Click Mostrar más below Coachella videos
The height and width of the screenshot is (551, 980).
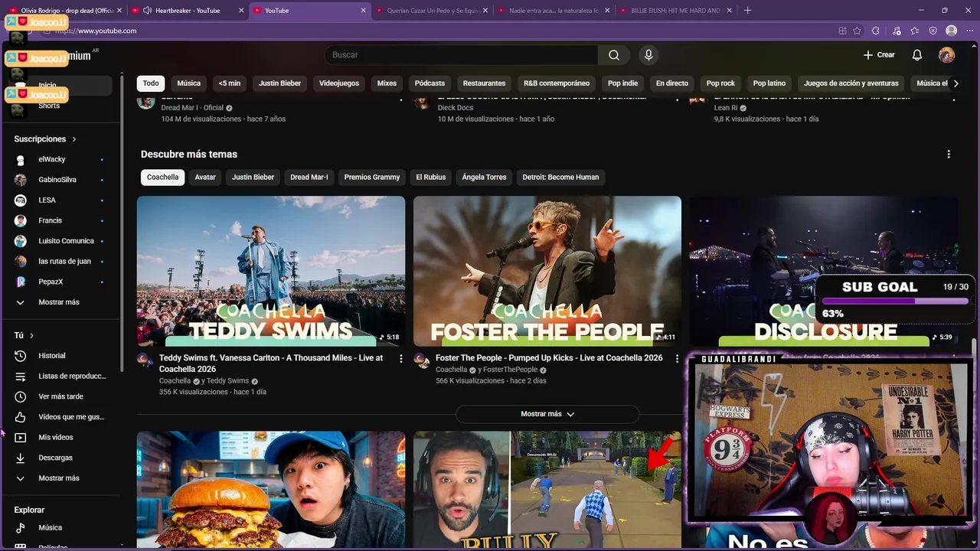tap(547, 414)
